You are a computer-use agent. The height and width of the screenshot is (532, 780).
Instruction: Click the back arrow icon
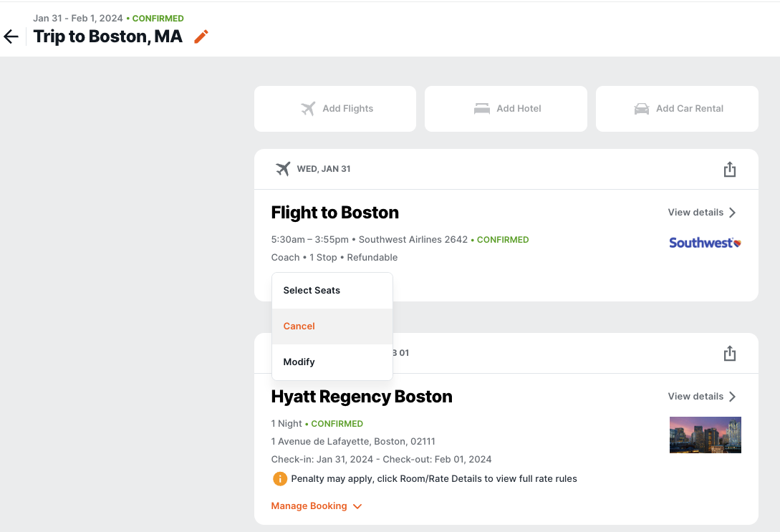pyautogui.click(x=11, y=37)
